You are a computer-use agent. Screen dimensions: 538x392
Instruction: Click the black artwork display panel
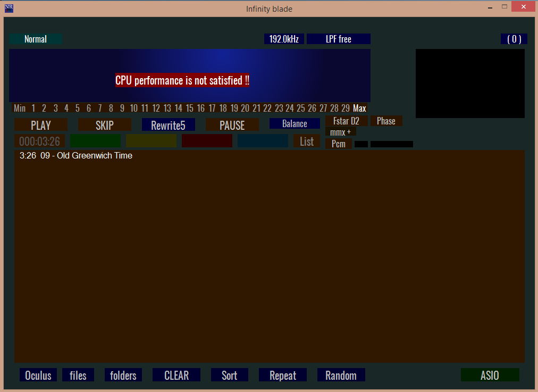470,84
